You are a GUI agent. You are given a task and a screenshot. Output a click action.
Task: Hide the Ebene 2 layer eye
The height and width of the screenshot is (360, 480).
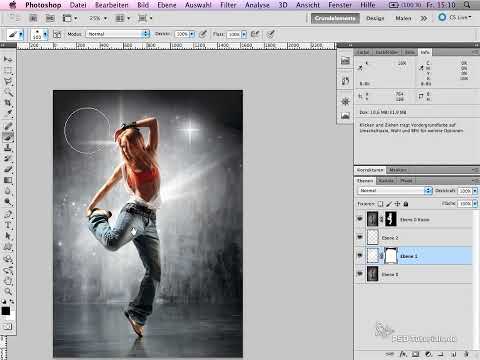(x=360, y=237)
